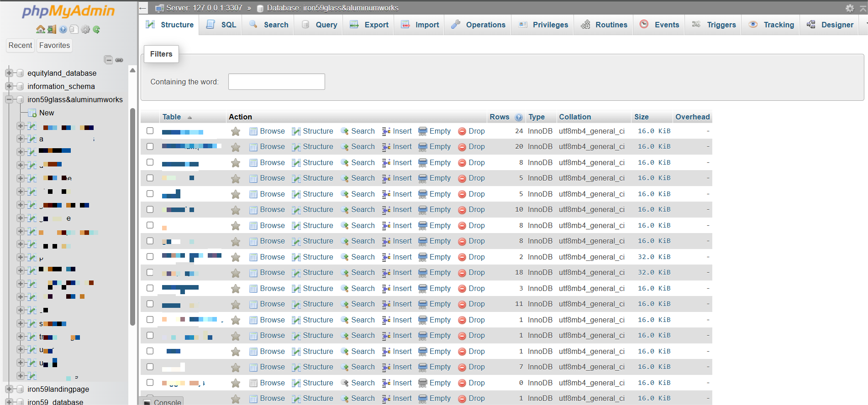Click the Favorites button in sidebar
The width and height of the screenshot is (868, 405).
pyautogui.click(x=54, y=45)
